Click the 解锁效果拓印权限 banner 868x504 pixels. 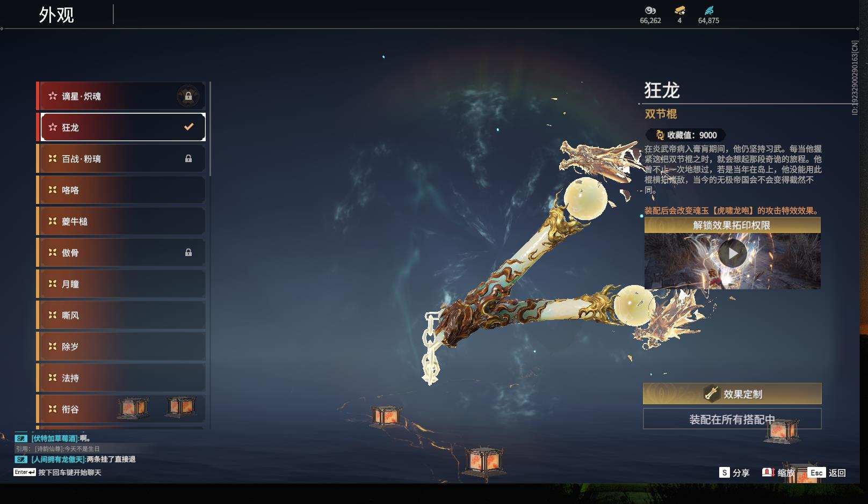point(732,225)
